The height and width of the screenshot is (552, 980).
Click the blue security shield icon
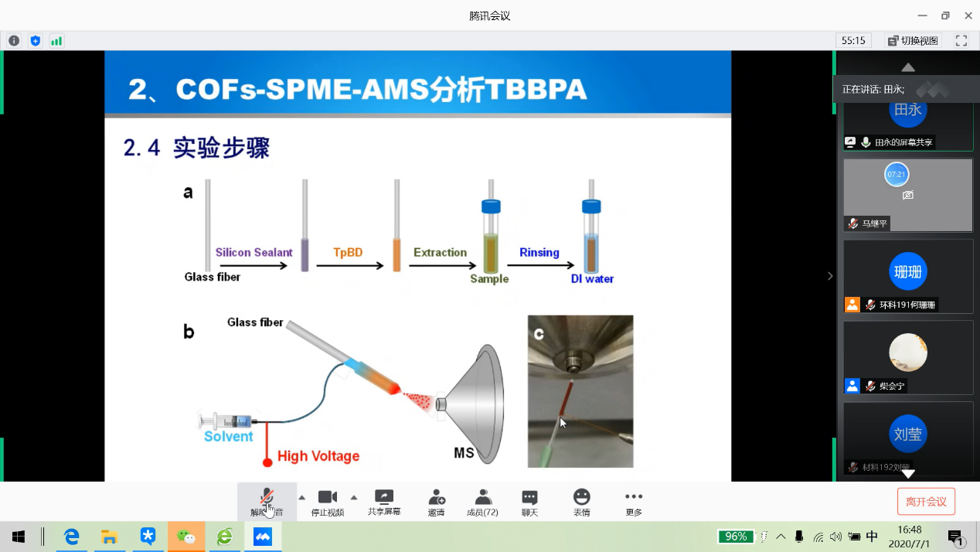pos(35,41)
